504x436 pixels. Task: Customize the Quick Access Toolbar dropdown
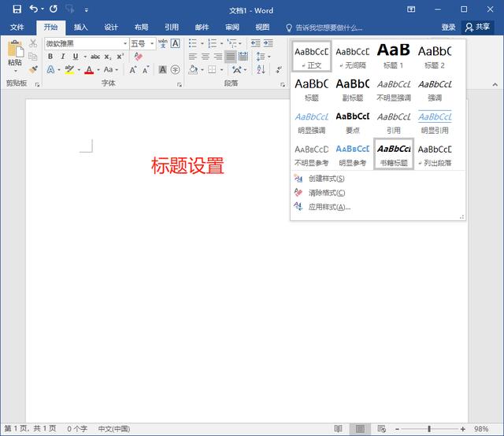86,10
